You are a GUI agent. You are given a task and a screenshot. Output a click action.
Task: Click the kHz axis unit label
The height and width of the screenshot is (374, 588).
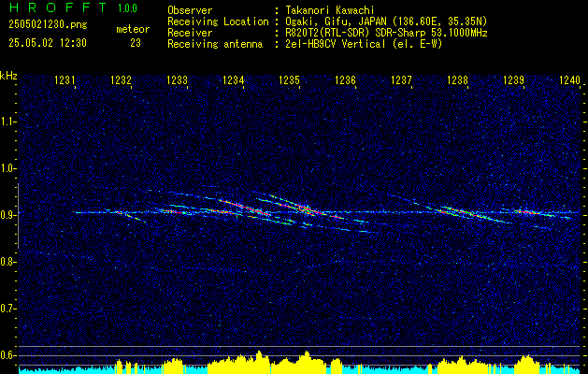point(8,76)
